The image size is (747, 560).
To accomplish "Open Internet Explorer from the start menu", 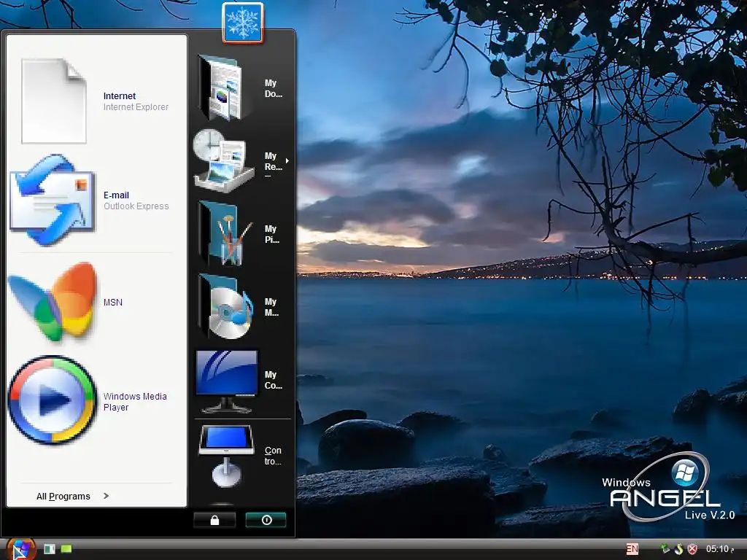I will pyautogui.click(x=54, y=101).
